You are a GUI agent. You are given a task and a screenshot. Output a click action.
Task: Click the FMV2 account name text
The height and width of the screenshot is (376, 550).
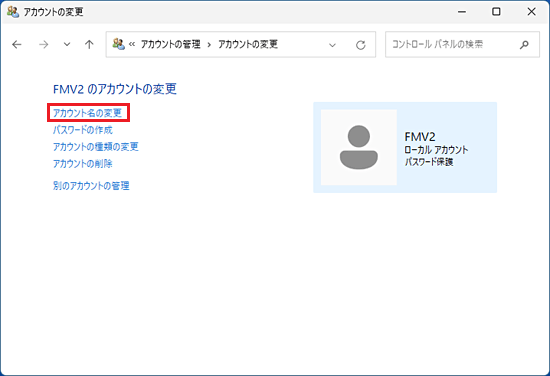(x=420, y=136)
